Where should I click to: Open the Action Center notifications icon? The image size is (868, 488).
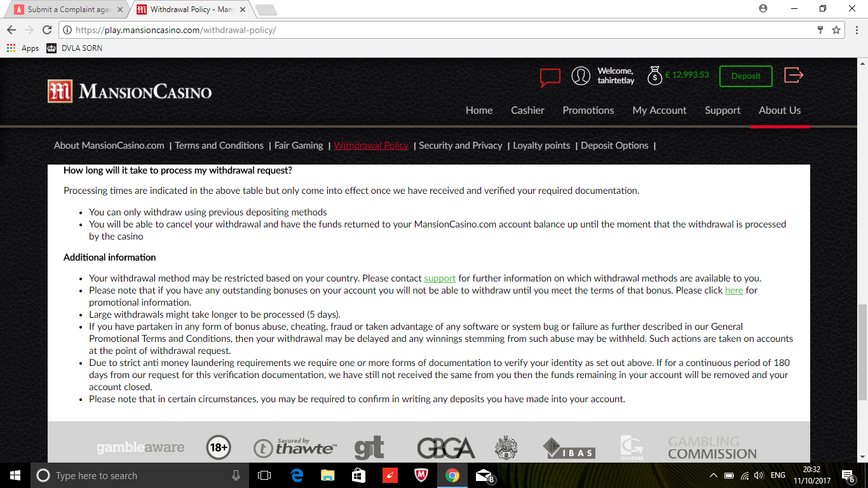[x=848, y=475]
